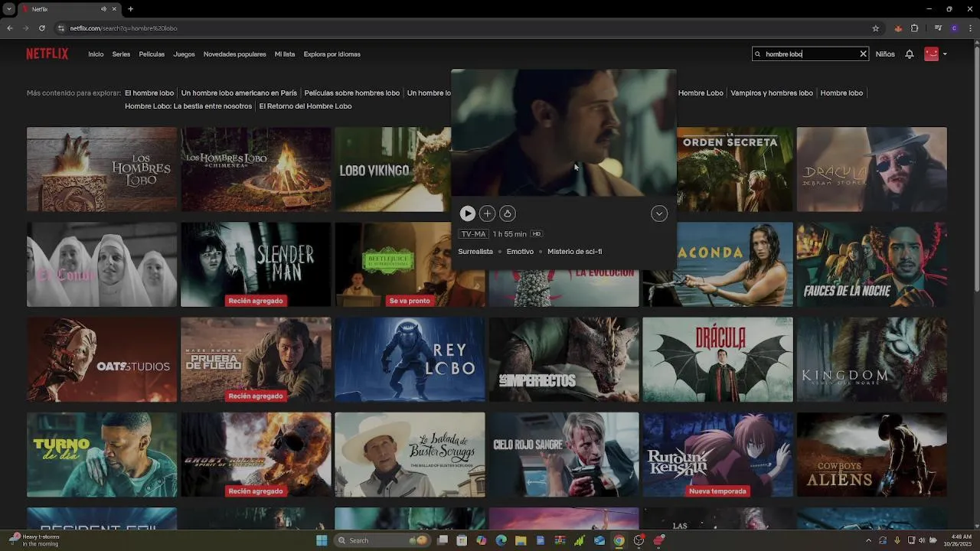Open Cowboys & Aliens thumbnail
Screen dimensions: 980x551
tap(871, 455)
